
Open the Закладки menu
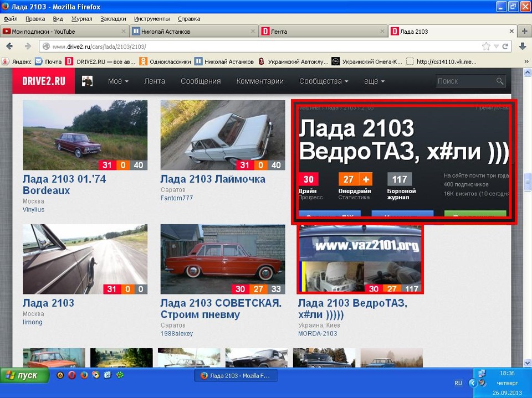(113, 19)
